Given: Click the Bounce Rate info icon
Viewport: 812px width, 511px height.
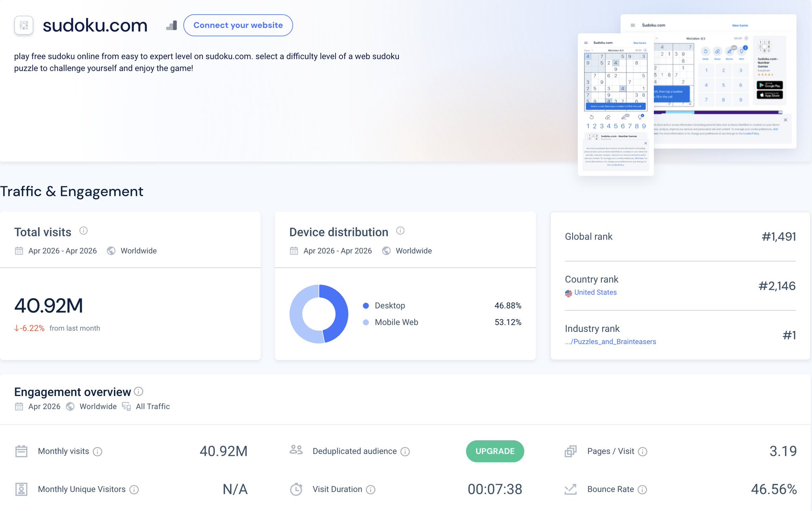Looking at the screenshot, I should tap(642, 490).
